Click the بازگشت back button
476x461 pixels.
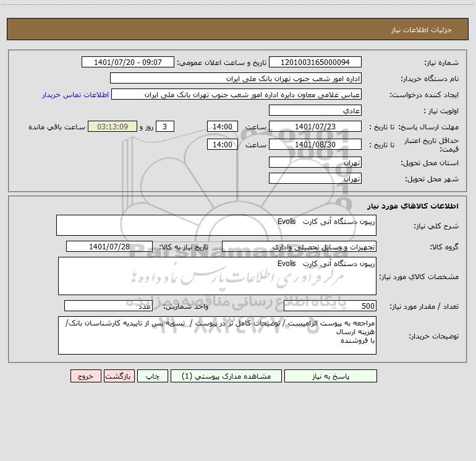point(119,376)
